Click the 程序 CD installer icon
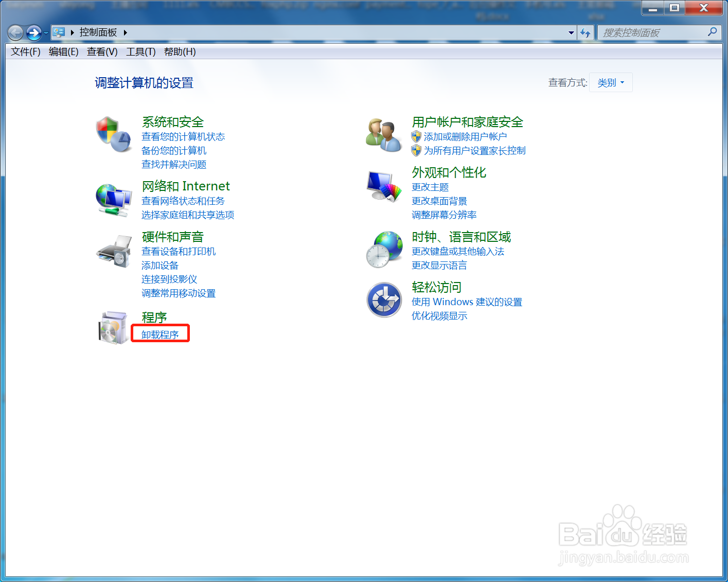Viewport: 728px width, 582px height. pos(113,328)
